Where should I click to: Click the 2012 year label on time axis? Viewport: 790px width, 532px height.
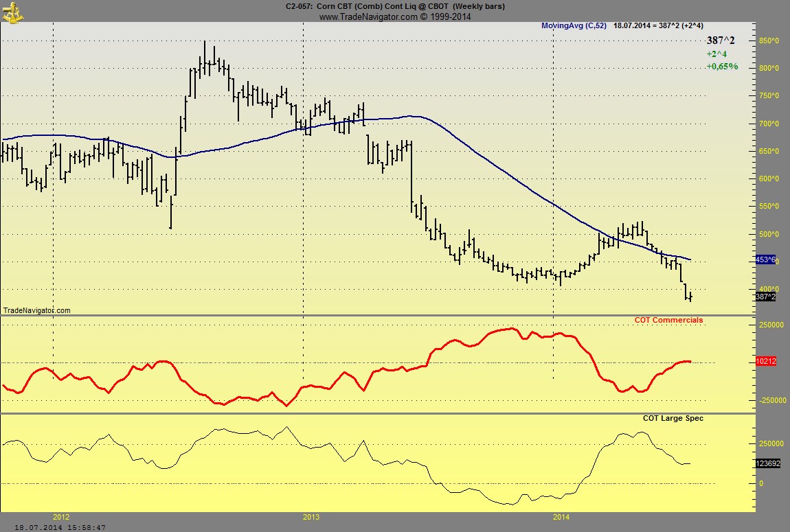(61, 516)
